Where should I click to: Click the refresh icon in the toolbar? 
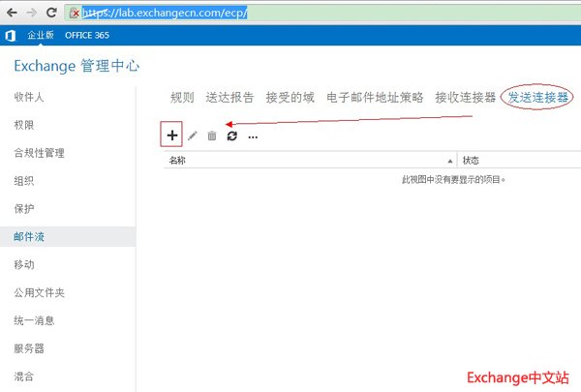(x=232, y=136)
